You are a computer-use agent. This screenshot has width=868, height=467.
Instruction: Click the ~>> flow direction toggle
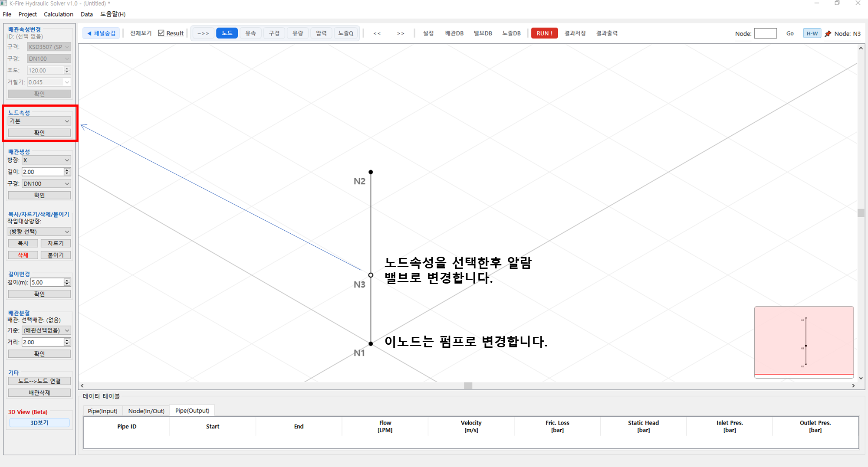point(203,33)
